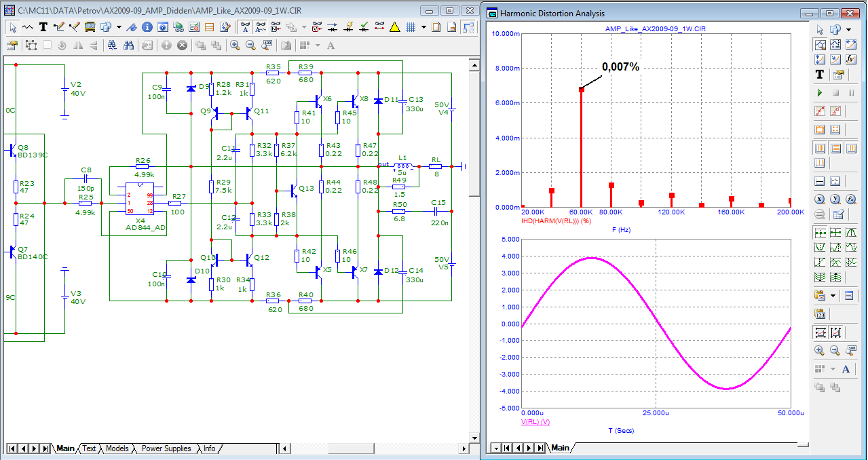
Task: Toggle the valley cursor mode icon
Action: point(820,248)
